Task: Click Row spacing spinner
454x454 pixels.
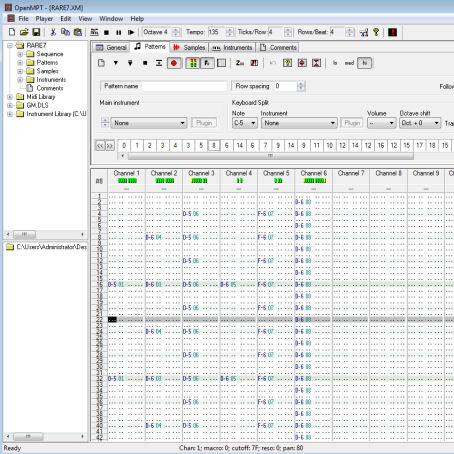Action: coord(301,86)
